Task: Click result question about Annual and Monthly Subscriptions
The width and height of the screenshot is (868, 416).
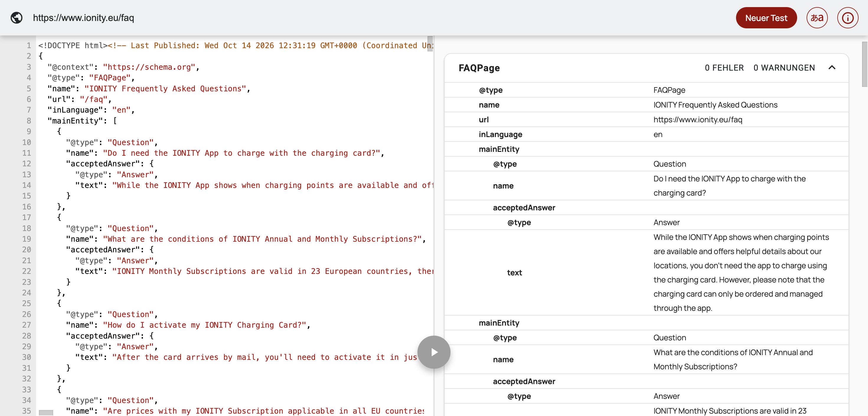Action: tap(732, 359)
